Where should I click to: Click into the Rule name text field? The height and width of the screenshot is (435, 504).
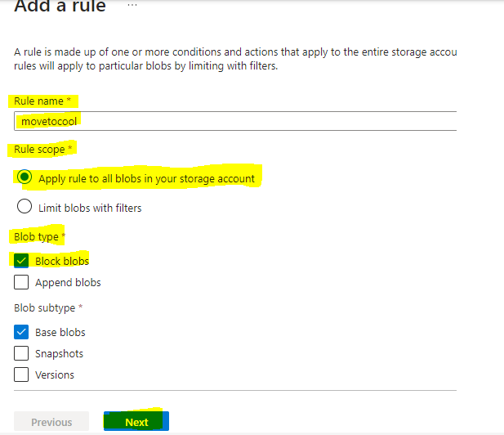tap(235, 121)
